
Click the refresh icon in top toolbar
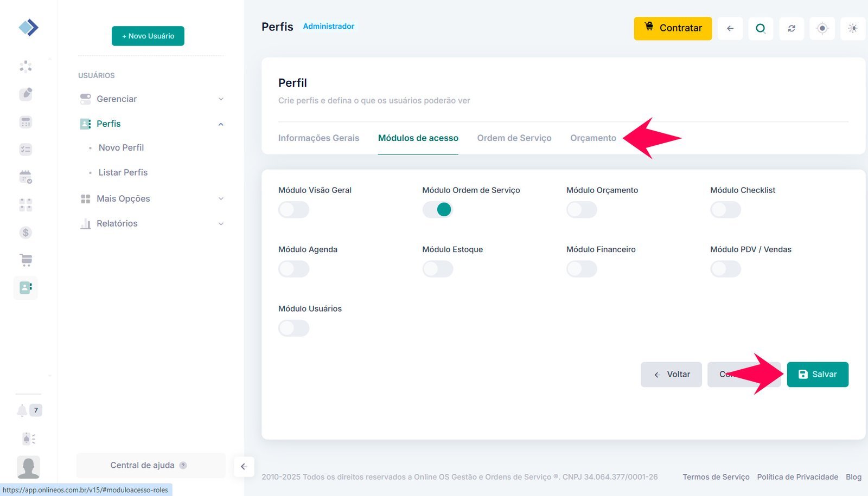pos(792,28)
